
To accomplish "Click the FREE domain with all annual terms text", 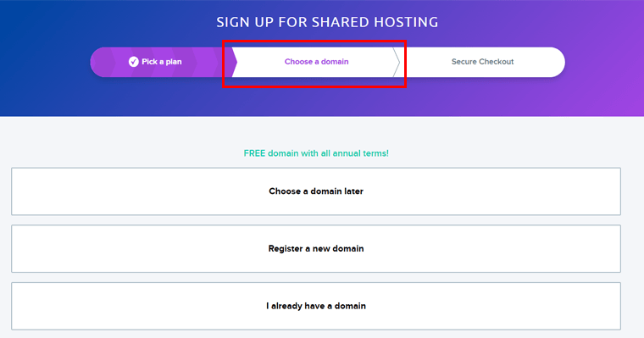I will (x=316, y=153).
